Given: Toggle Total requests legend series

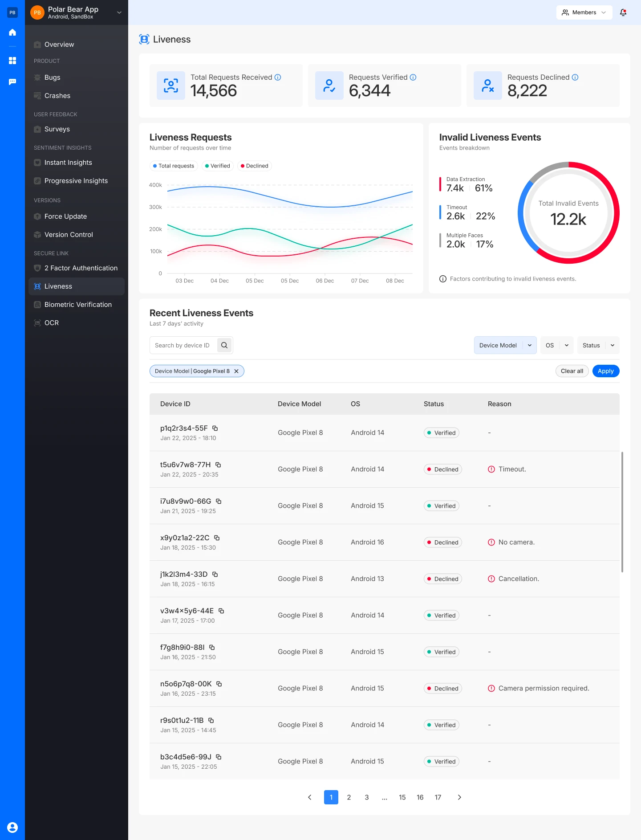Looking at the screenshot, I should coord(174,166).
